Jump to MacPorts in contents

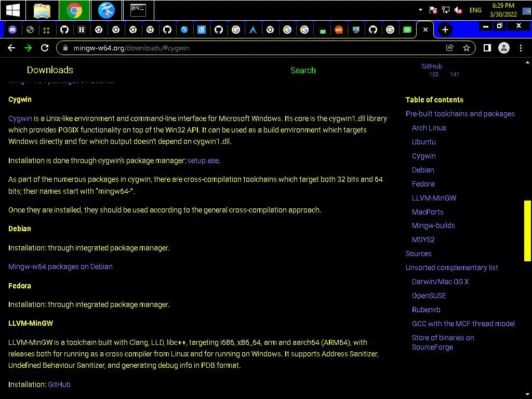coord(428,212)
